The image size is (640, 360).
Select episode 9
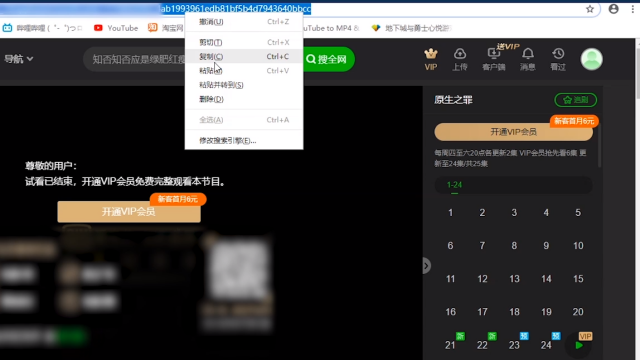[x=546, y=246]
